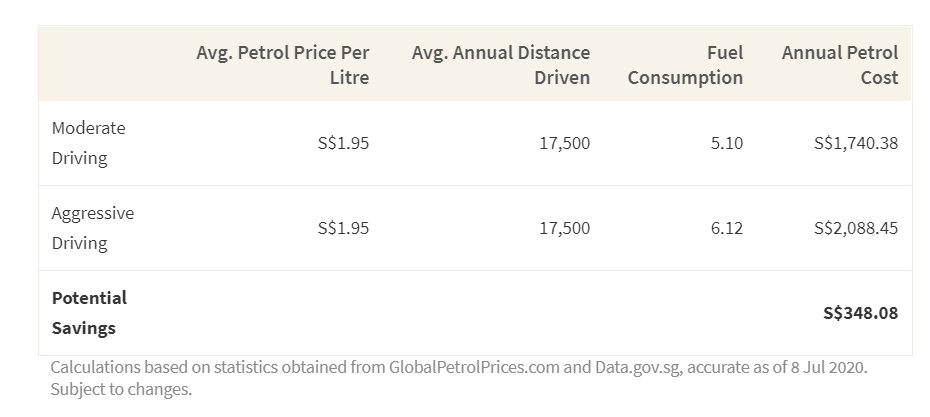This screenshot has height=417, width=930.
Task: Click the S$1.95 price for Aggressive Driving
Action: pos(343,228)
